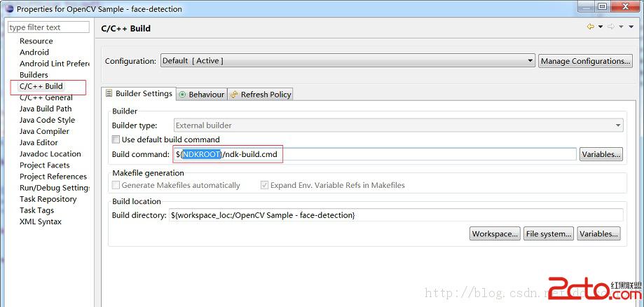Click the Refresh Policy tab icon
This screenshot has width=644, height=307.
click(x=234, y=95)
